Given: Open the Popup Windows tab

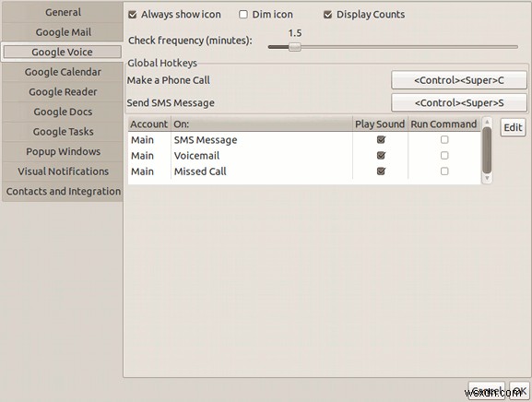Looking at the screenshot, I should [x=63, y=151].
